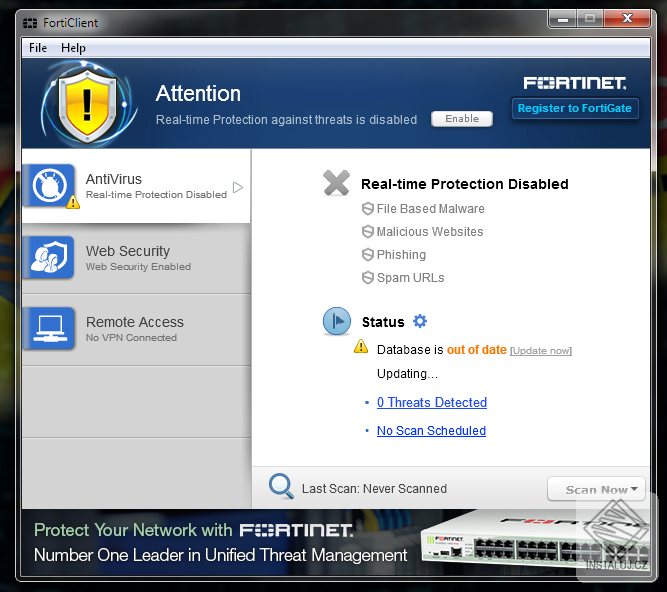
Task: Select the AntiVirus bug icon
Action: pos(50,186)
